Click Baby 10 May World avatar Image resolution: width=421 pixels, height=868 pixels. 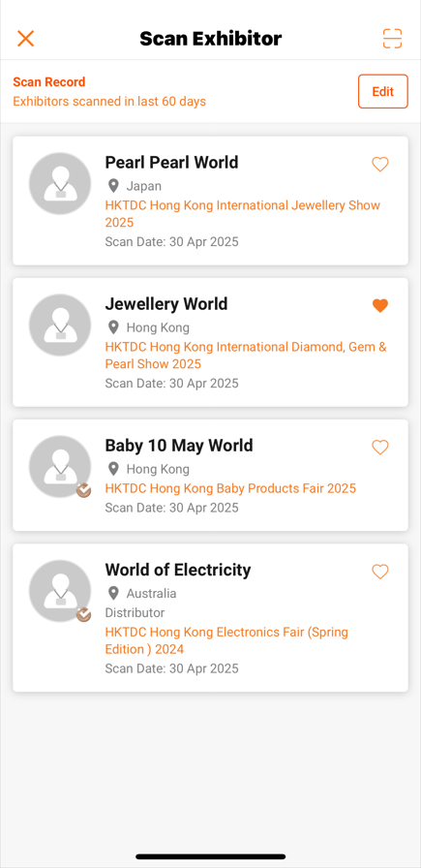click(x=60, y=467)
